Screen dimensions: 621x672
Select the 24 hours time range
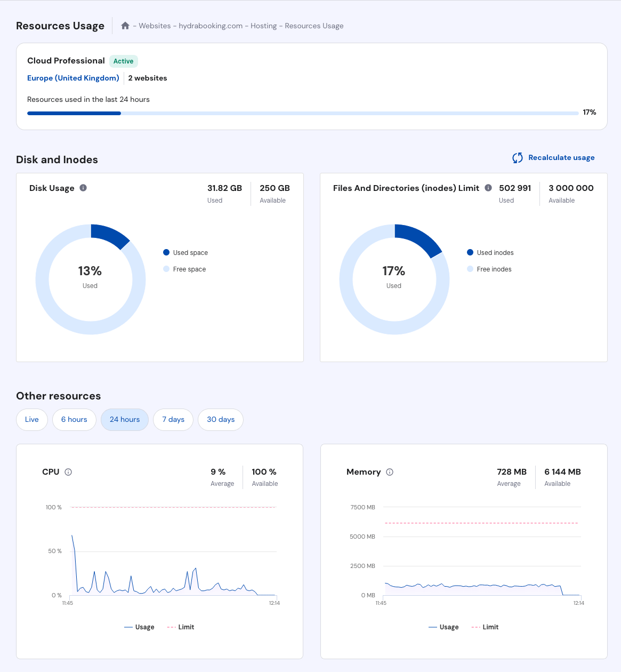click(x=125, y=420)
